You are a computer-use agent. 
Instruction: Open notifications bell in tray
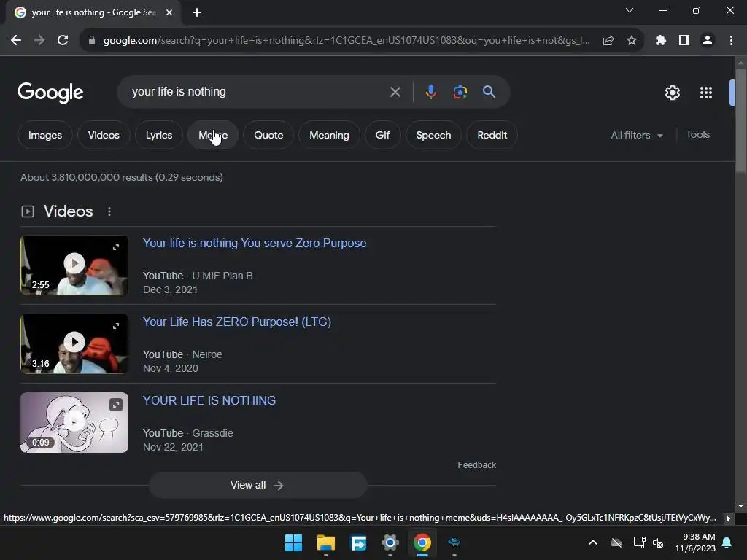tap(727, 542)
